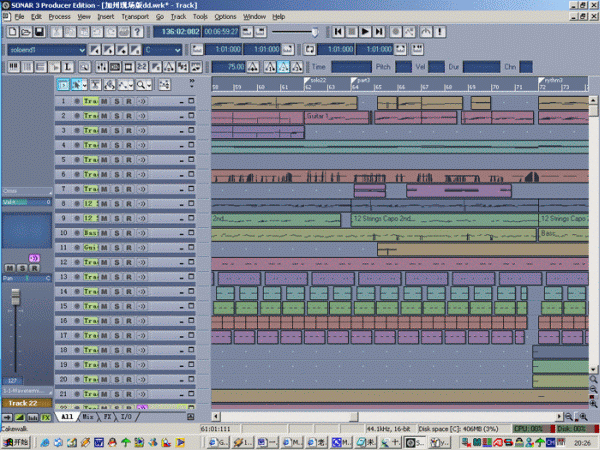Open the Process menu
This screenshot has height=450, width=600.
(x=59, y=17)
